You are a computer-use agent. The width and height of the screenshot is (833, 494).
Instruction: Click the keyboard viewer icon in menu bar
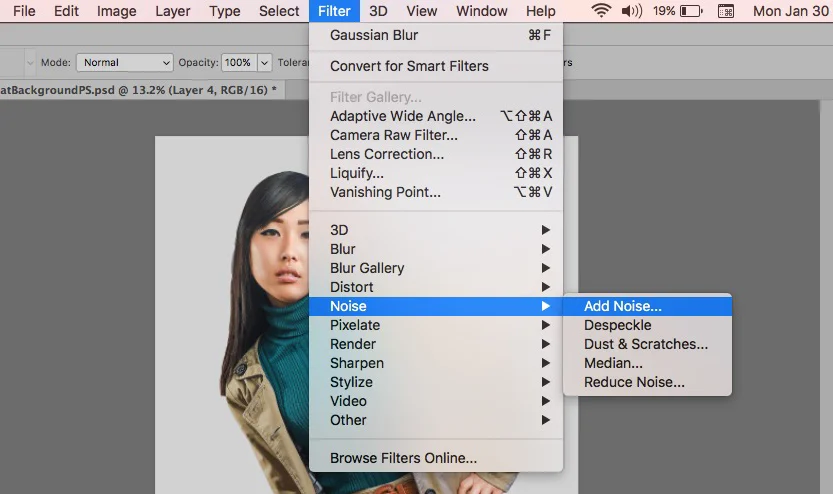point(726,11)
